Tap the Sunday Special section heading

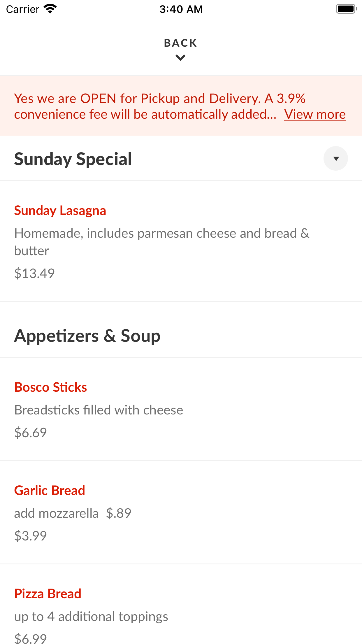click(x=73, y=159)
